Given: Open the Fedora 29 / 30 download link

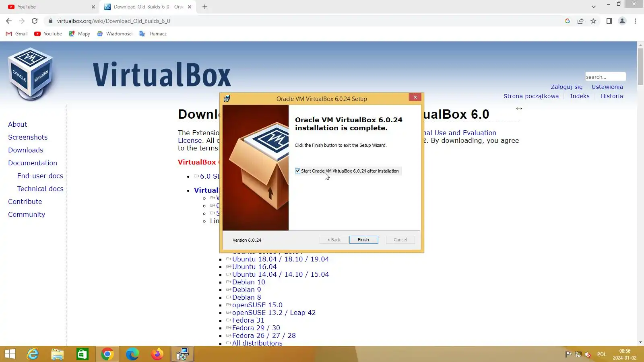Looking at the screenshot, I should tap(256, 328).
